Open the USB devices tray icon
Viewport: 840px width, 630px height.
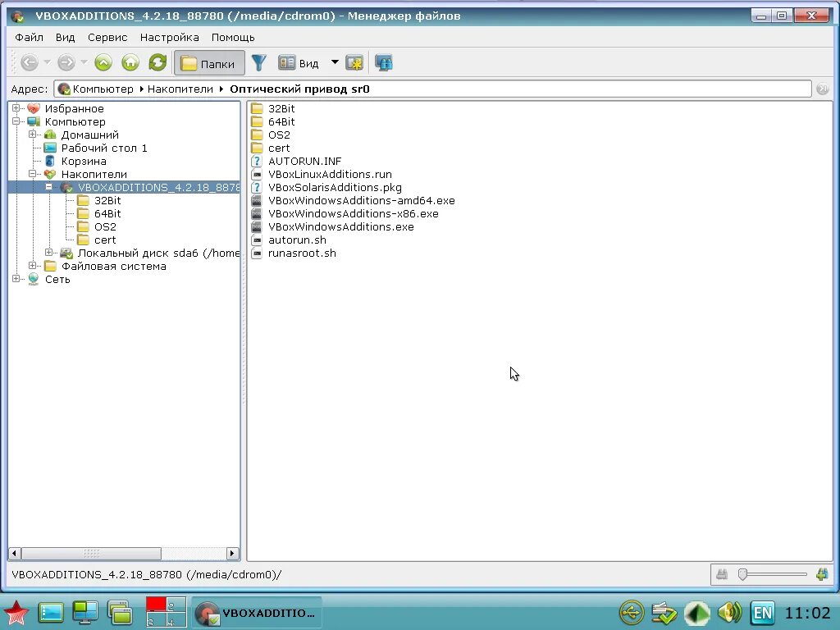[632, 612]
